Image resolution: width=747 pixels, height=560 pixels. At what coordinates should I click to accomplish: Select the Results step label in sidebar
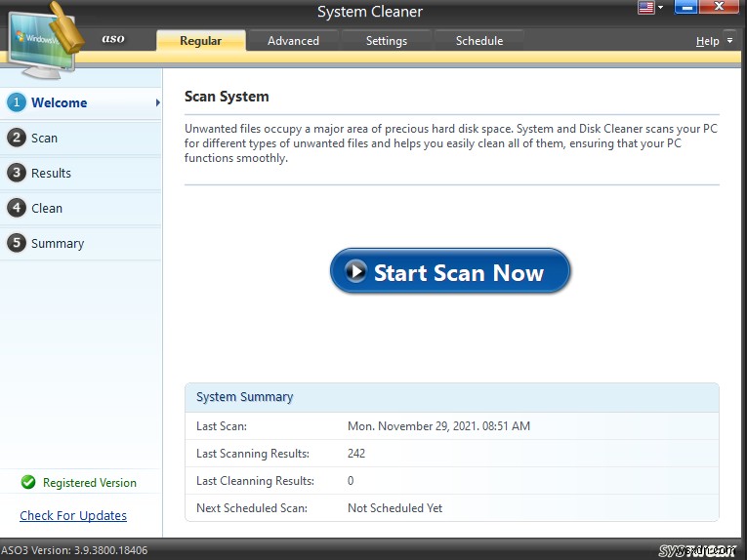click(51, 173)
